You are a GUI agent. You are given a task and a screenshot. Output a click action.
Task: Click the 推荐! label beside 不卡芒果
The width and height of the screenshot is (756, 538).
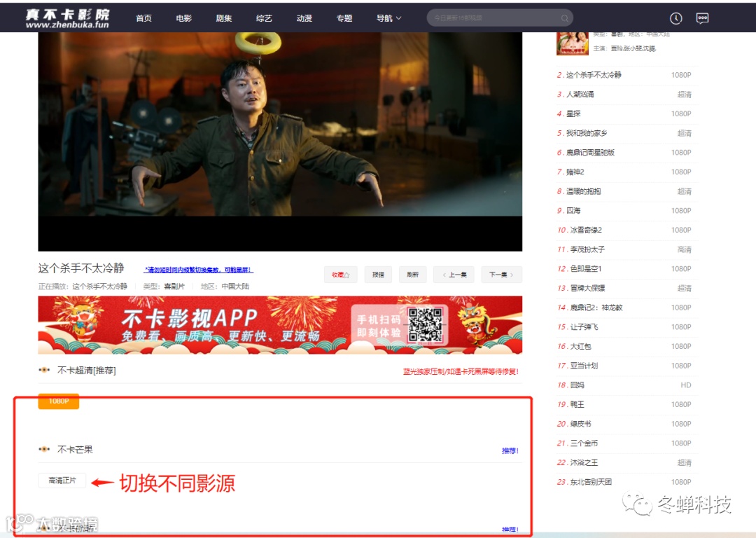[510, 450]
